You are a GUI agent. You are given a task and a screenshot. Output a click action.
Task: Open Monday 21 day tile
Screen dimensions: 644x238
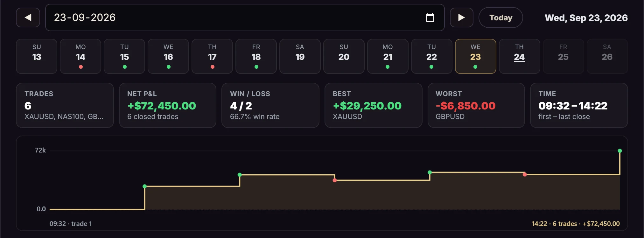(388, 56)
